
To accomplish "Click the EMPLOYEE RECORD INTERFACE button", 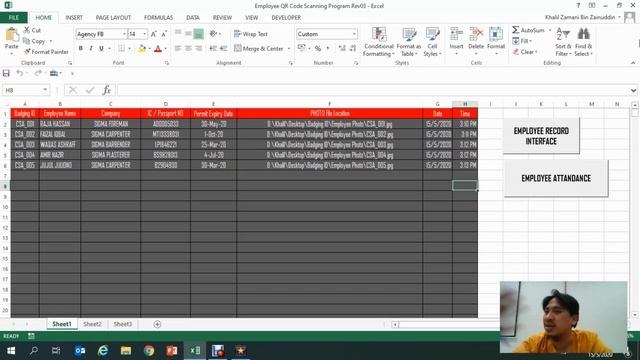I will click(541, 136).
